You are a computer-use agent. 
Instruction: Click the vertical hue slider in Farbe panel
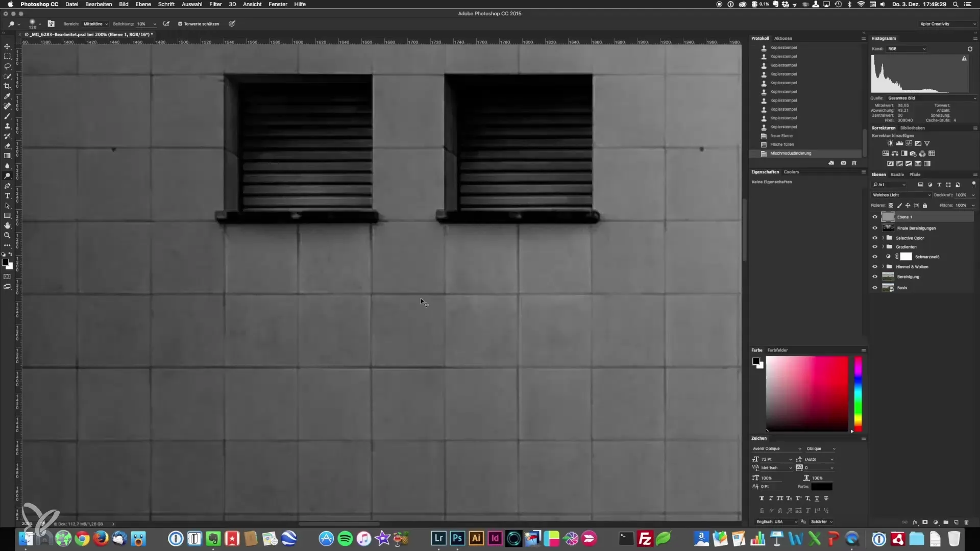(858, 393)
